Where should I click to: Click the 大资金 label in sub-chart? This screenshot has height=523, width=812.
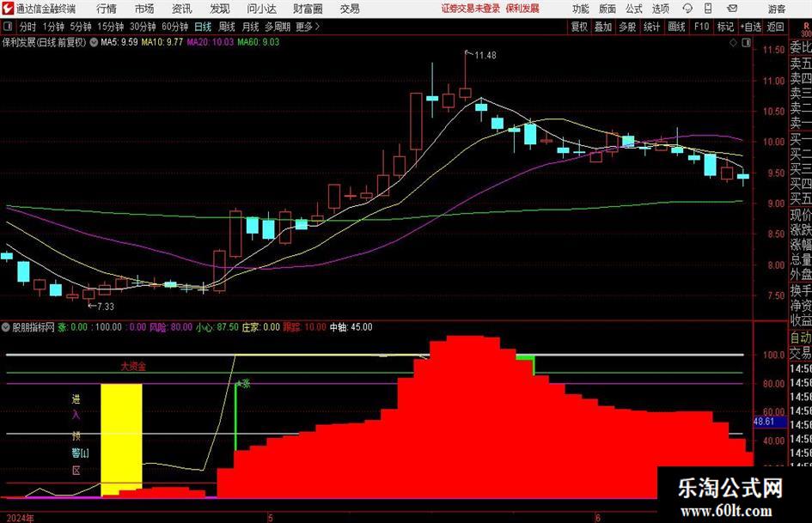pos(133,367)
